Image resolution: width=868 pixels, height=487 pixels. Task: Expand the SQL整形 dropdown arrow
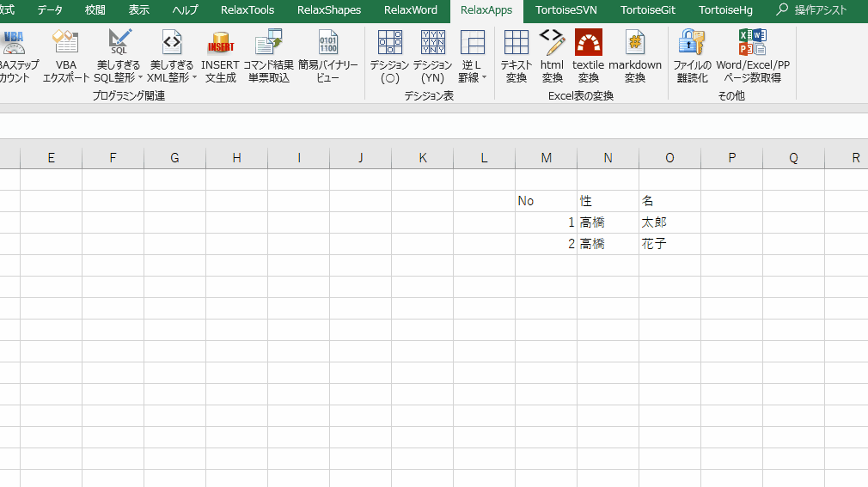140,78
